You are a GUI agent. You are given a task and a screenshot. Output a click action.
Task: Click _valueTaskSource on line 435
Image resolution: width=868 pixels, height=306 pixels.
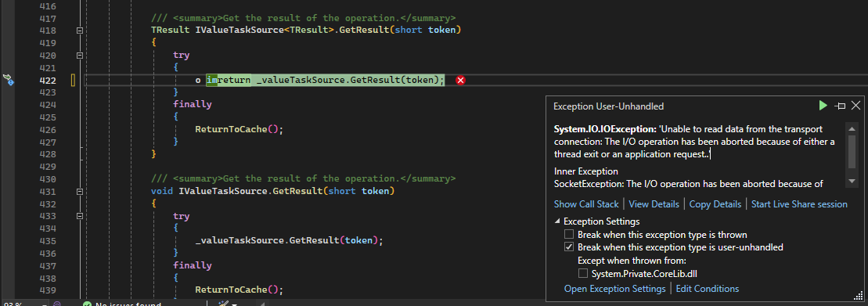tap(240, 241)
